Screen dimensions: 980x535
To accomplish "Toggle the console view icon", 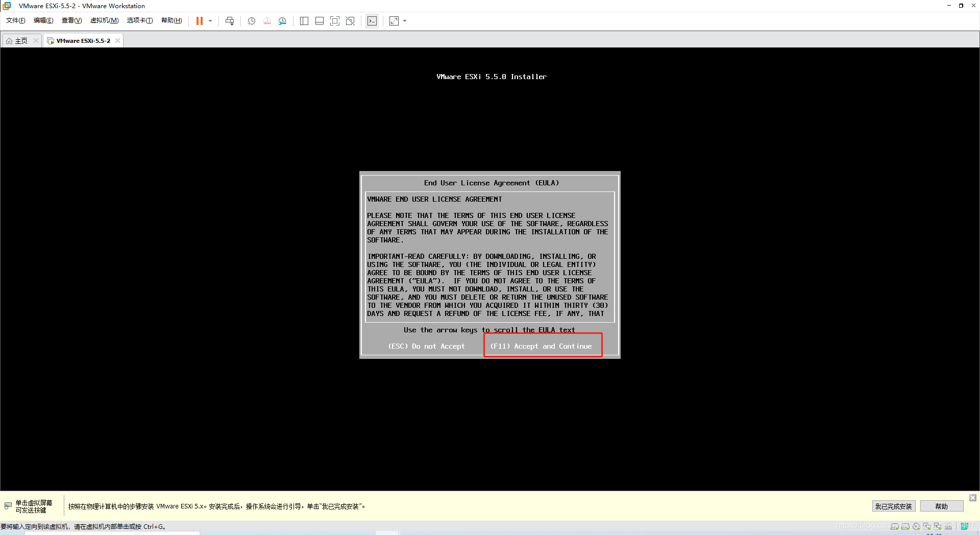I will [372, 21].
